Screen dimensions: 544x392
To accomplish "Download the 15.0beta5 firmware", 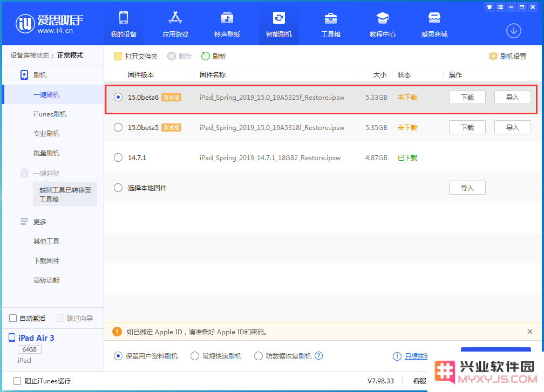I will (467, 128).
